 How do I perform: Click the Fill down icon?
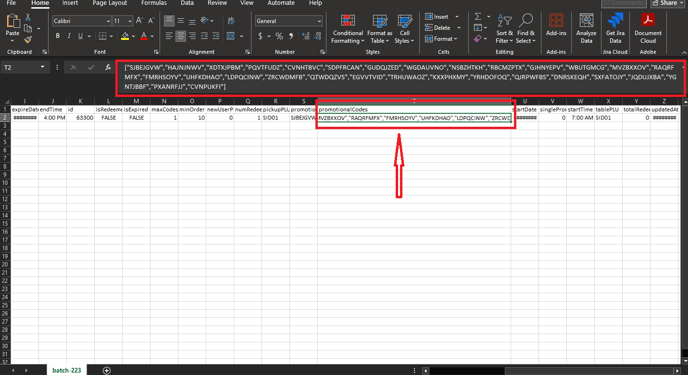point(478,28)
